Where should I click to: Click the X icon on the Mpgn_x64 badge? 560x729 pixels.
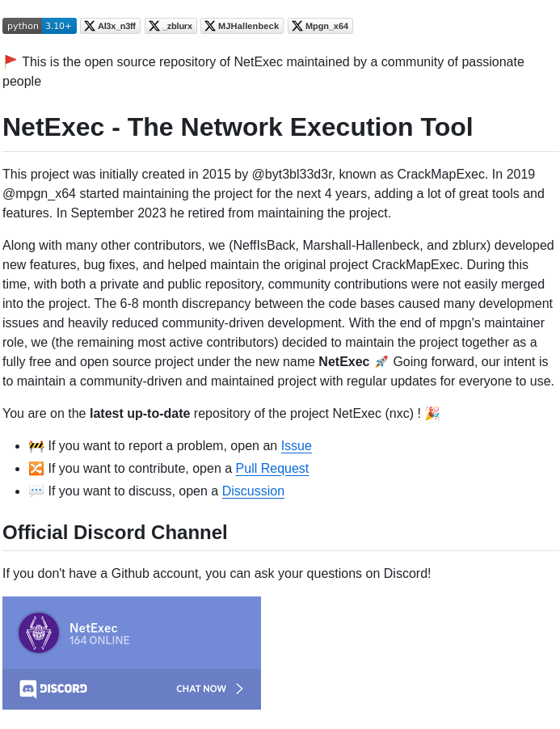(x=297, y=25)
